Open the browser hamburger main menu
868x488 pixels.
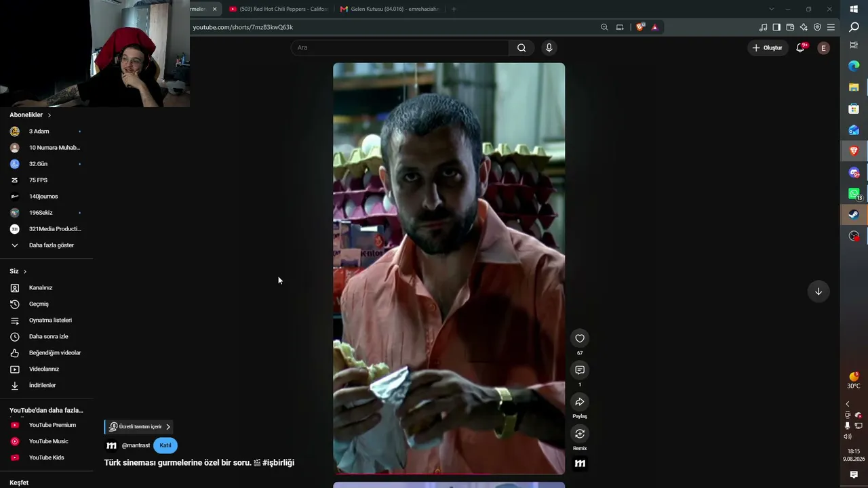pos(831,27)
